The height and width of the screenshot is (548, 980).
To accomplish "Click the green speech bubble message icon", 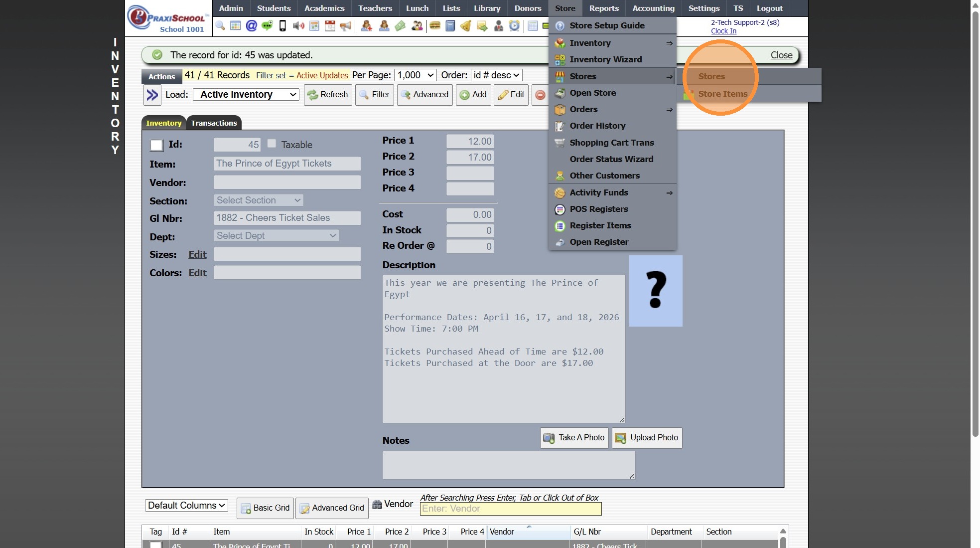I will (267, 26).
